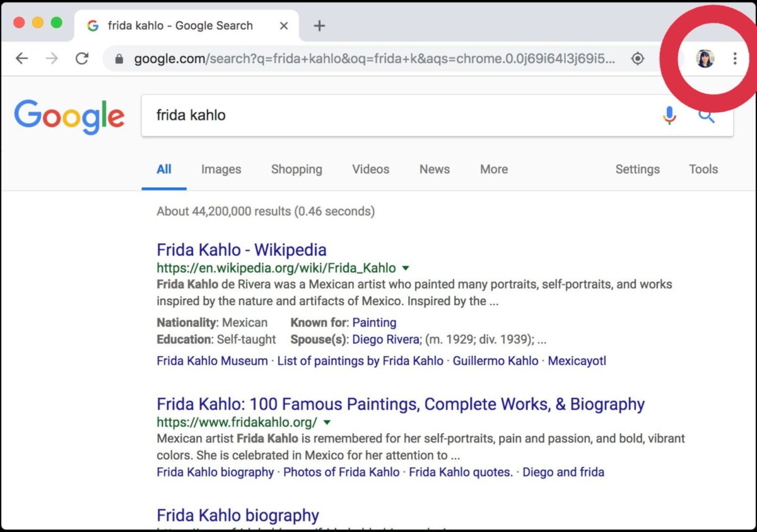The image size is (757, 532).
Task: Open the Chrome profile avatar
Action: [704, 58]
